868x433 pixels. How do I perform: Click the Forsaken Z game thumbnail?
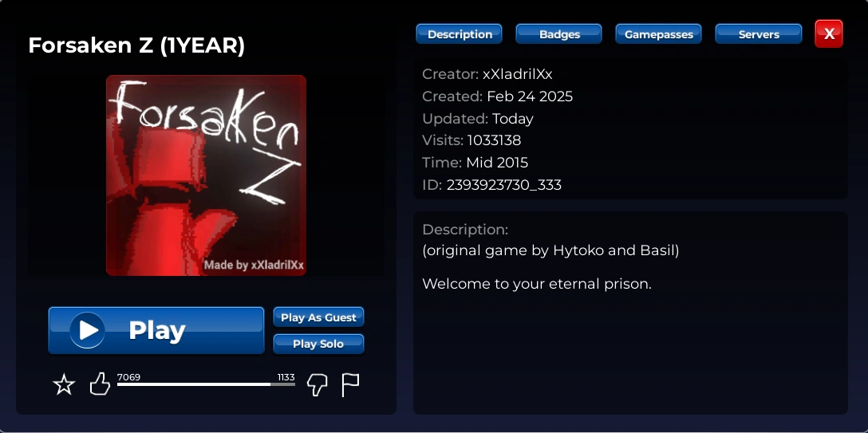pyautogui.click(x=206, y=175)
